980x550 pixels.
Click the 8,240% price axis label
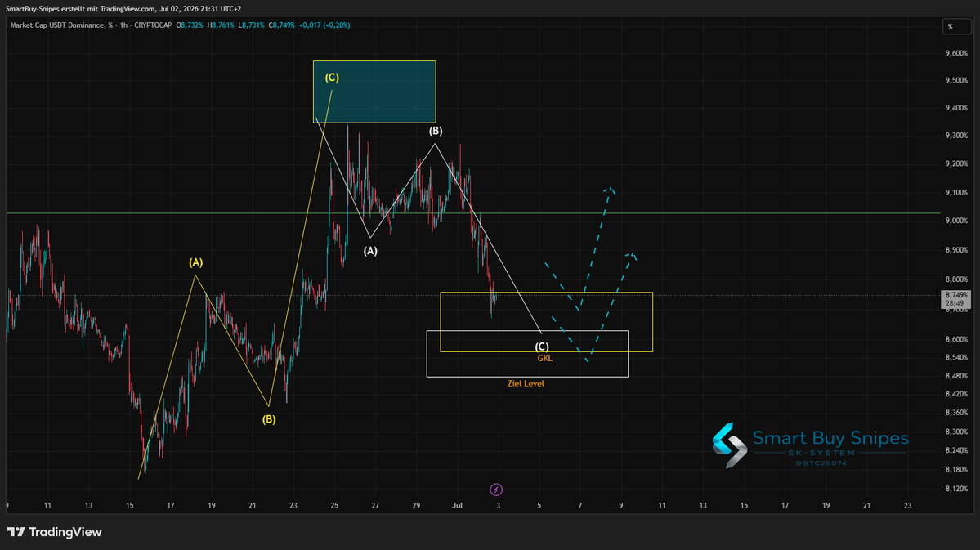point(956,450)
